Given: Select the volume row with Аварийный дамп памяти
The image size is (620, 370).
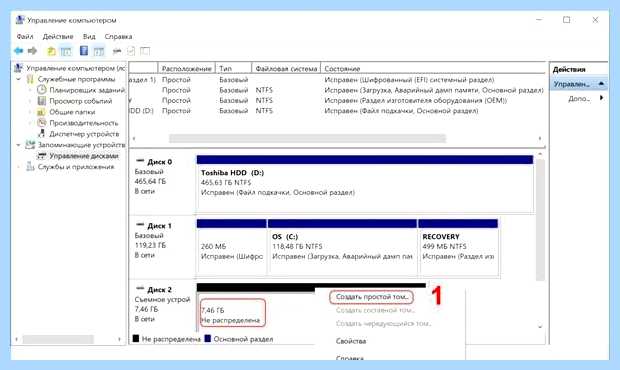Looking at the screenshot, I should pos(337,90).
